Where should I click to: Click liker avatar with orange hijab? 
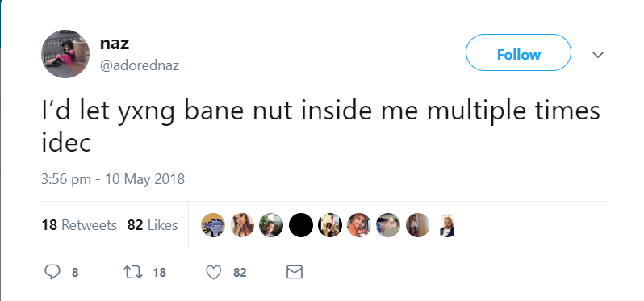click(359, 225)
